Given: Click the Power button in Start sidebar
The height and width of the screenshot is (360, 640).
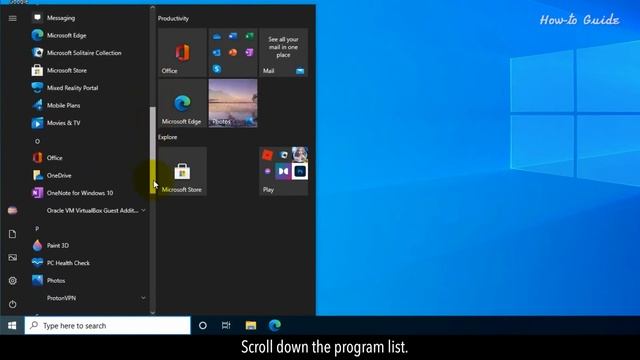Looking at the screenshot, I should click(x=13, y=304).
